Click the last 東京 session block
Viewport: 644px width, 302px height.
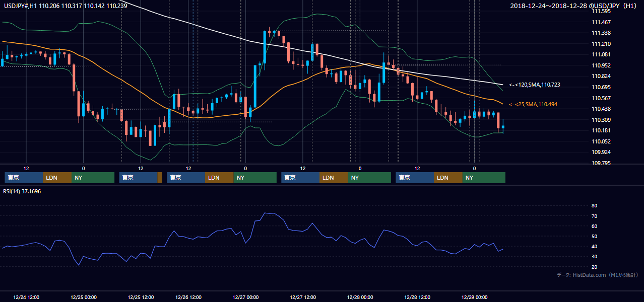(x=415, y=178)
